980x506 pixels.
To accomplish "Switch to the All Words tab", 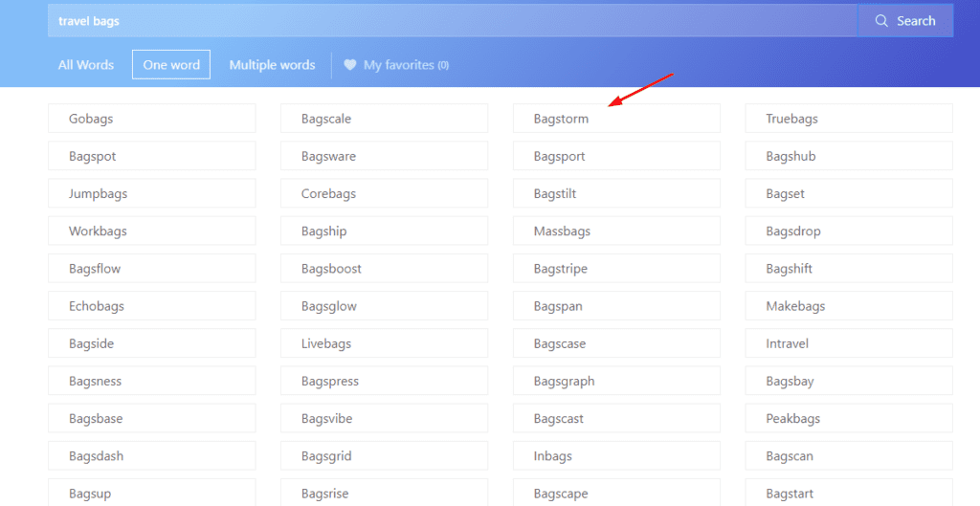I will pyautogui.click(x=86, y=65).
